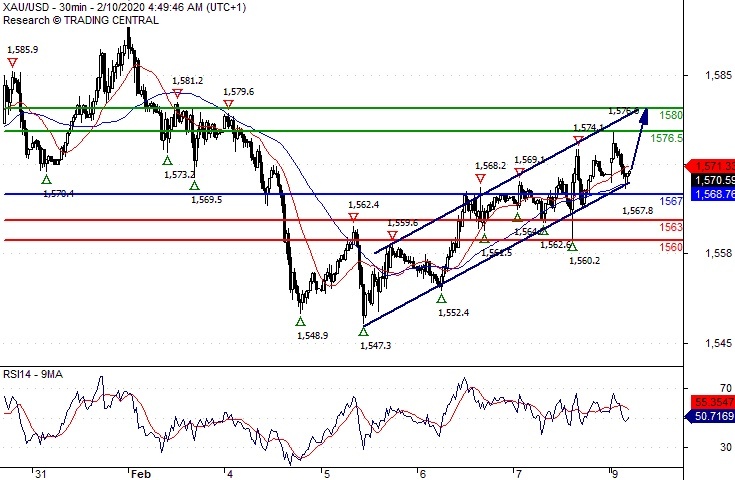Select the 1,567.8 price label
The width and height of the screenshot is (735, 480).
click(638, 211)
